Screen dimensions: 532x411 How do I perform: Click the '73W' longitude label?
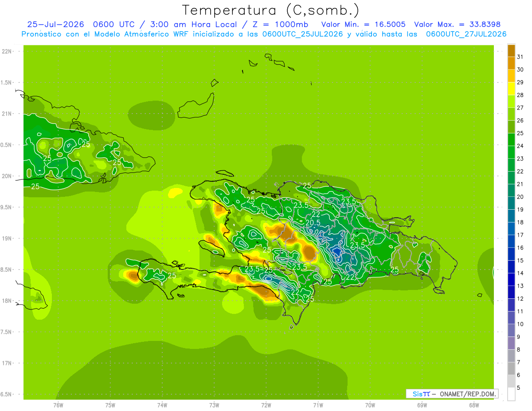(x=214, y=405)
